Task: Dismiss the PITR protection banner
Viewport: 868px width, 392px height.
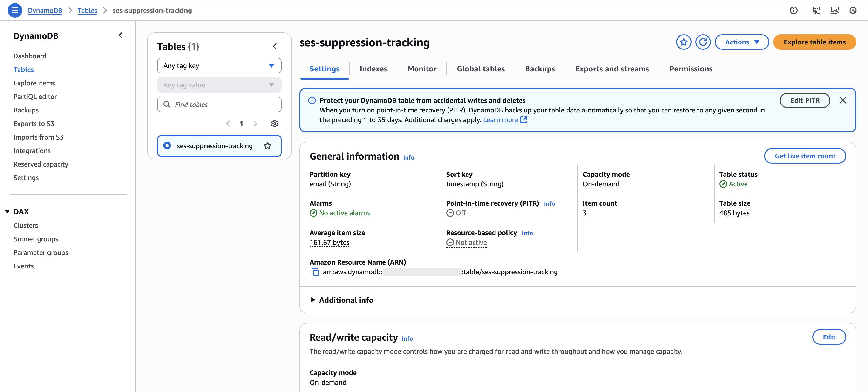Action: 843,100
